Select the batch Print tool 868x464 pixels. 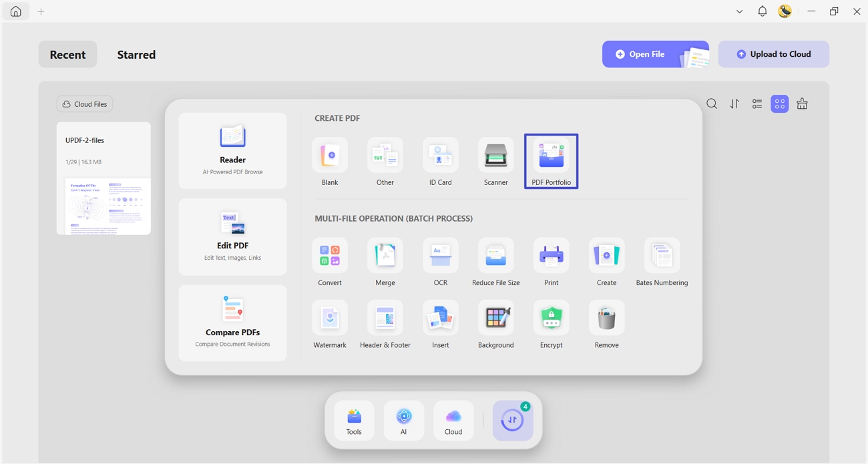click(x=552, y=262)
